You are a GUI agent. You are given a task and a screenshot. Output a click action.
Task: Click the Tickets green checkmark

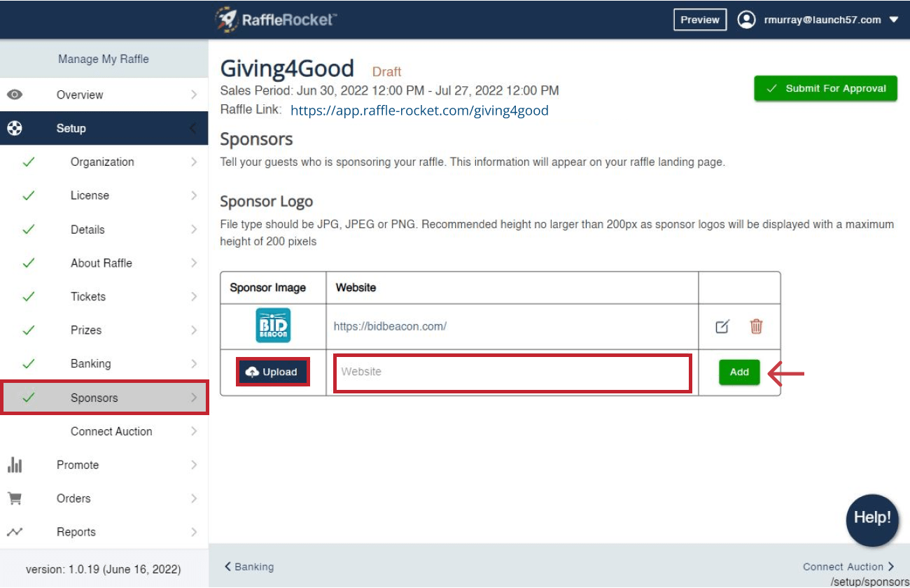click(29, 297)
